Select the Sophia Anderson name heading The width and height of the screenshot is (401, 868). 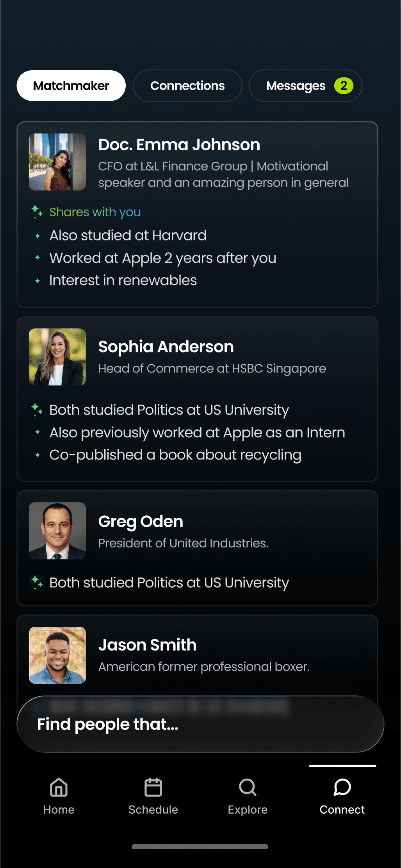tap(166, 347)
